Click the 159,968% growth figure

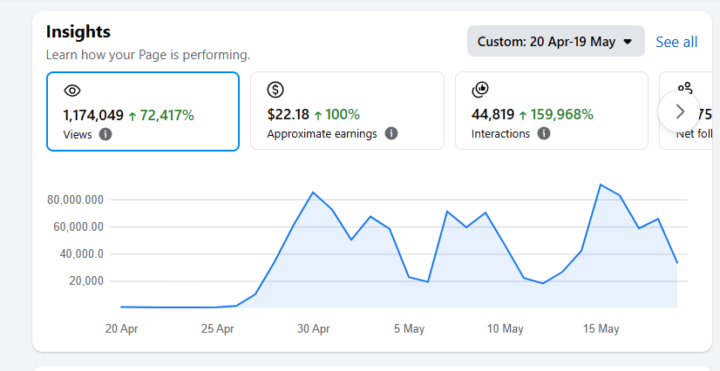(562, 114)
